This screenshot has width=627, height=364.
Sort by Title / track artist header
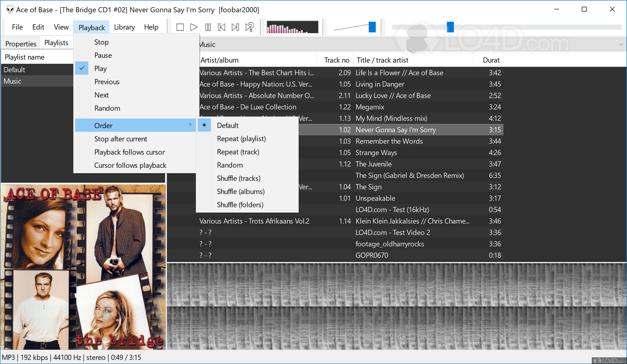pos(413,60)
